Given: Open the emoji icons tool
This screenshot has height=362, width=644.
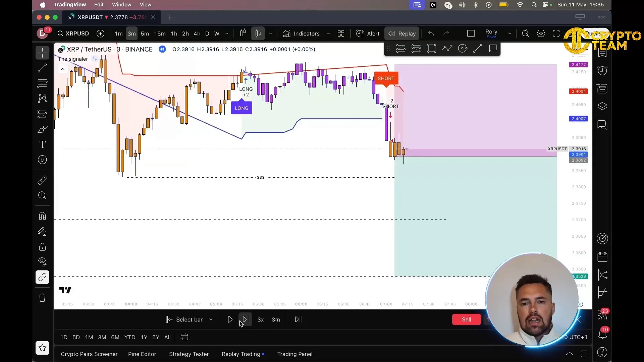Looking at the screenshot, I should pyautogui.click(x=42, y=160).
